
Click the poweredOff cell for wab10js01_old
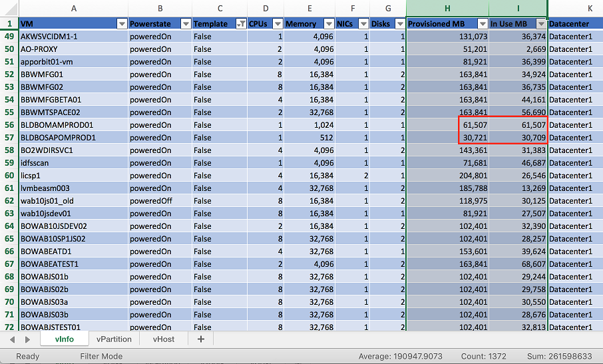point(160,201)
